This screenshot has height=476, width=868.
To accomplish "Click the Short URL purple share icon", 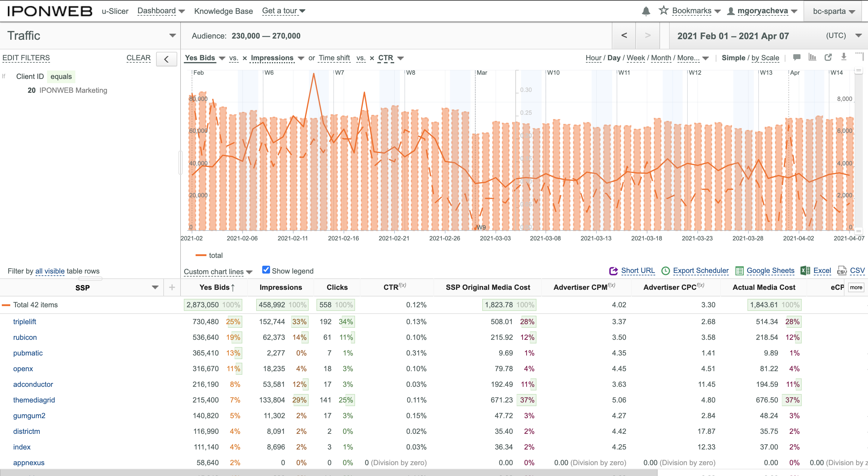I will [613, 271].
